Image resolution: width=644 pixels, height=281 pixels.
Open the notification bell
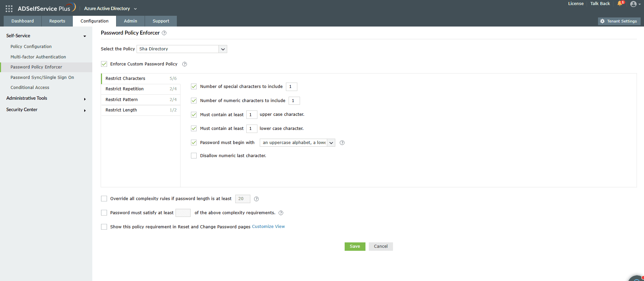coord(620,4)
